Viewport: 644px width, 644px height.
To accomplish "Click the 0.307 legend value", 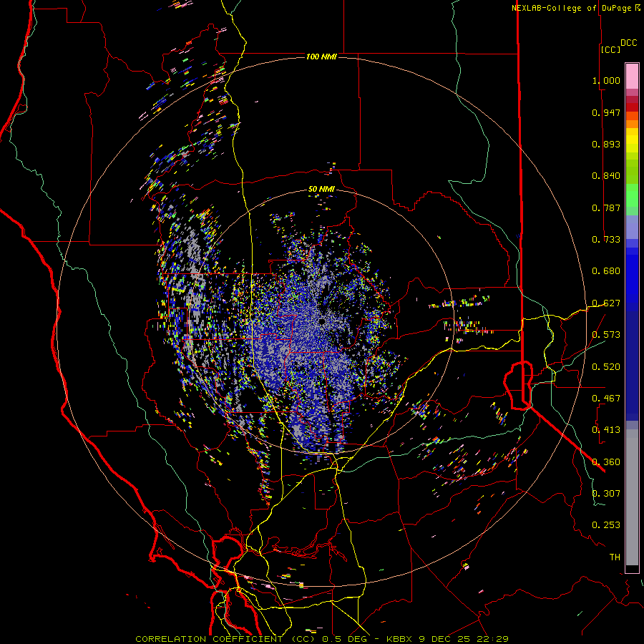I will point(606,494).
